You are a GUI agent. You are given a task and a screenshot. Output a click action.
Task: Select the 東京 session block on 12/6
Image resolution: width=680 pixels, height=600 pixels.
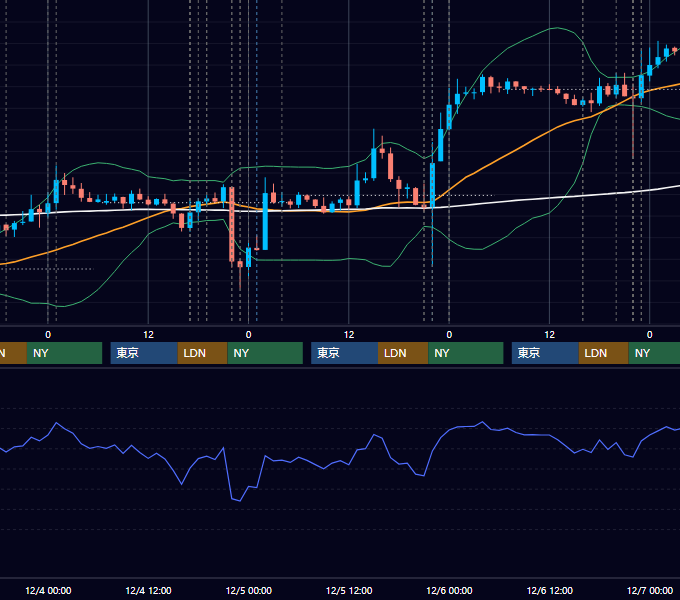point(545,353)
